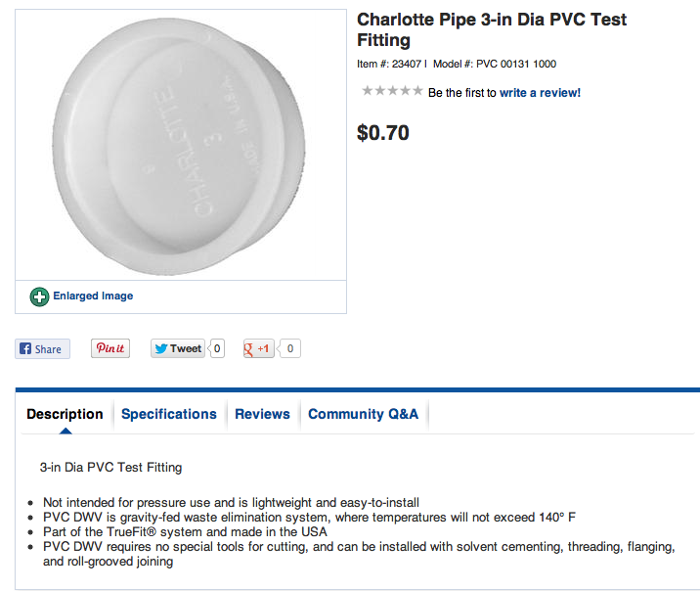The width and height of the screenshot is (700, 591).
Task: Share the product on Facebook
Action: click(x=42, y=348)
